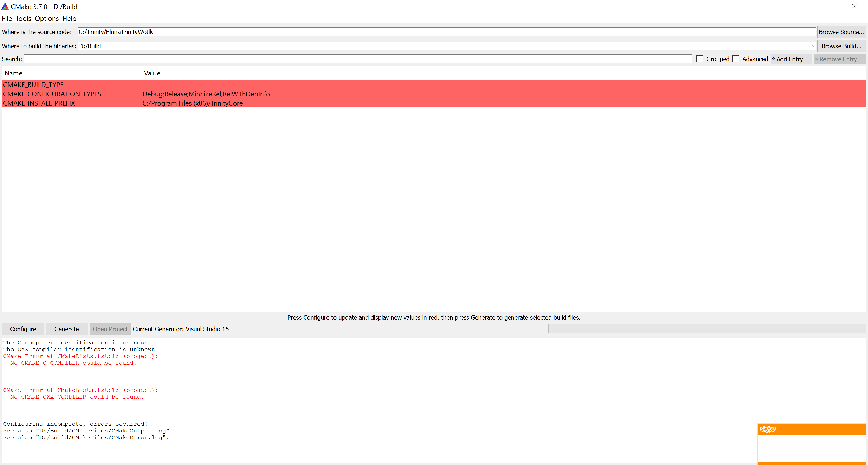Click the plus icon on Add Entry
Screen dimensions: 868x465
[x=774, y=59]
